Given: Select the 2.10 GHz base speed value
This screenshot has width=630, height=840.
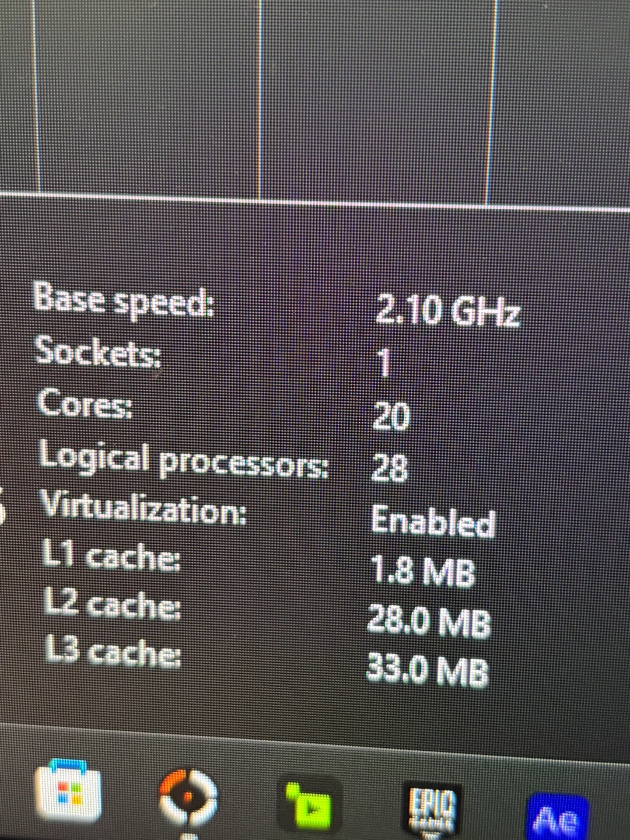Looking at the screenshot, I should click(447, 311).
